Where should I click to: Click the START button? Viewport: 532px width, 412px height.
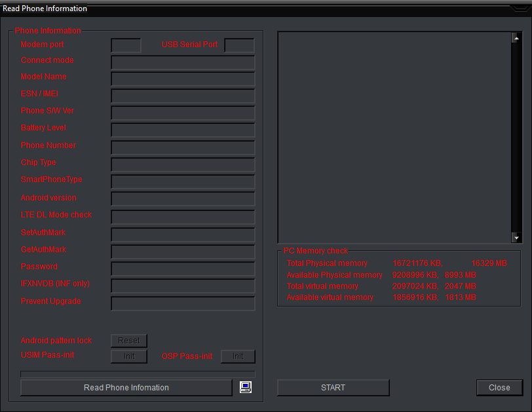click(x=333, y=388)
